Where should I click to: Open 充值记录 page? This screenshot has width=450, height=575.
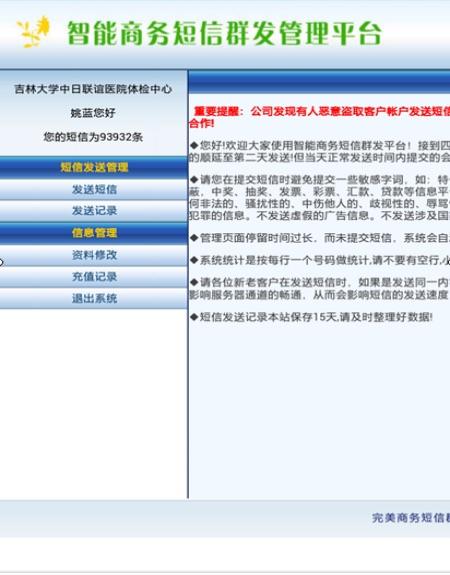(x=94, y=276)
